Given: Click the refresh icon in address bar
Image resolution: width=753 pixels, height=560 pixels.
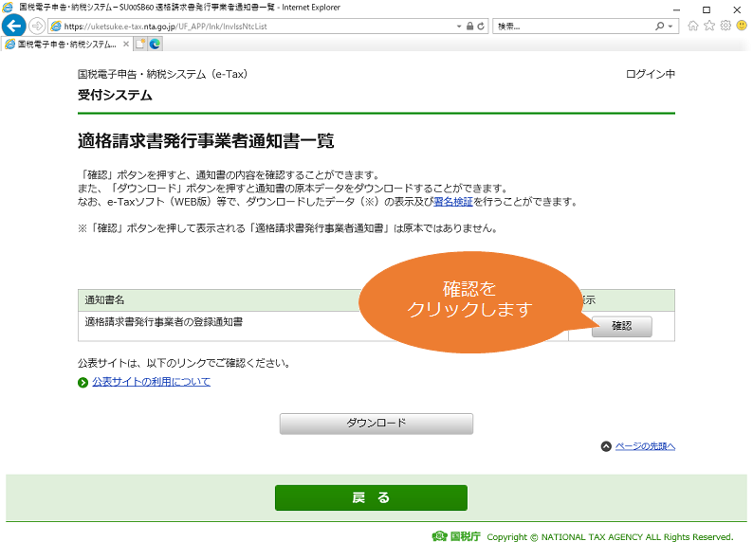Looking at the screenshot, I should coord(482,27).
